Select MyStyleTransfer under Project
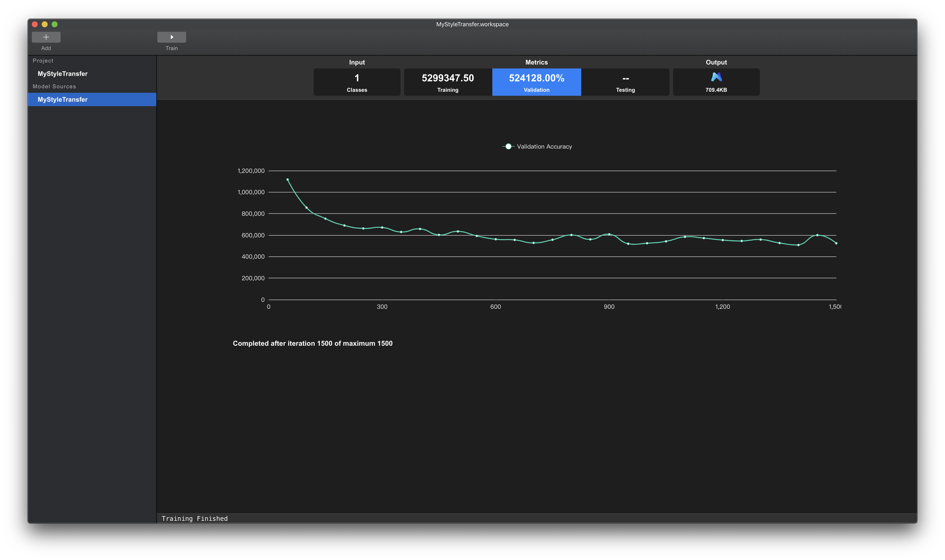Screen dimensions: 945x560 pos(63,74)
